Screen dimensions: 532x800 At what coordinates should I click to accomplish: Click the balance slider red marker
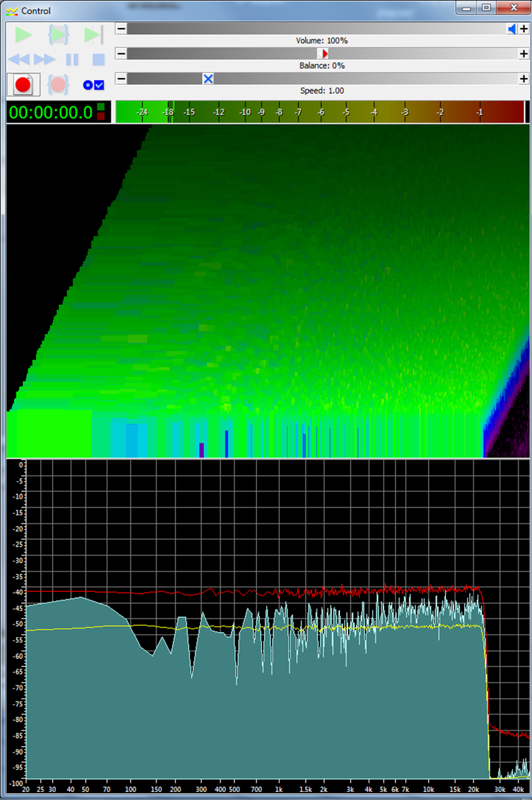tap(323, 53)
